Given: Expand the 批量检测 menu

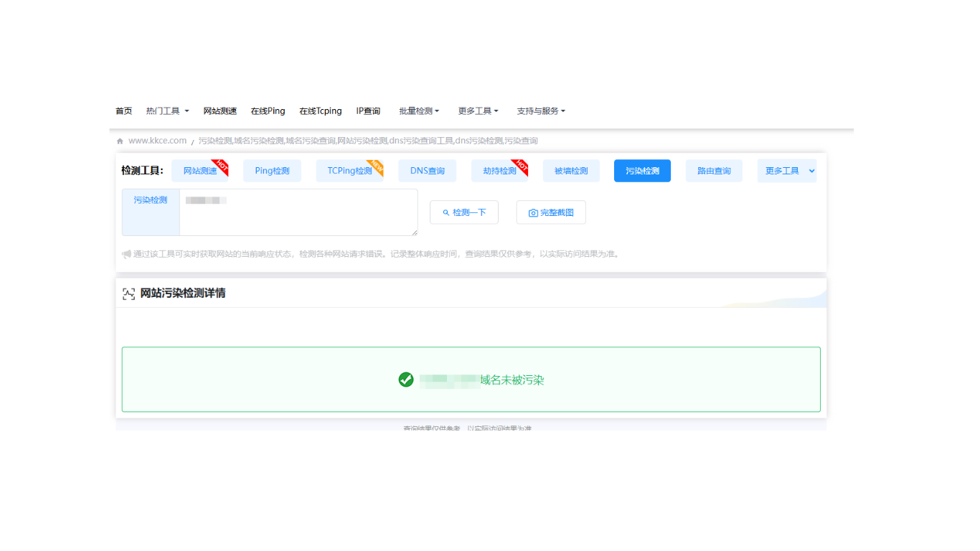Looking at the screenshot, I should coord(419,111).
